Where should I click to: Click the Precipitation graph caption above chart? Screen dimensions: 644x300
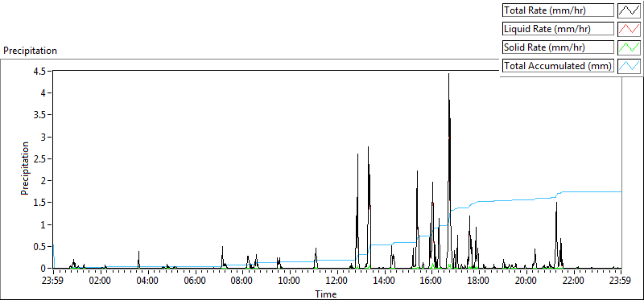[x=30, y=51]
